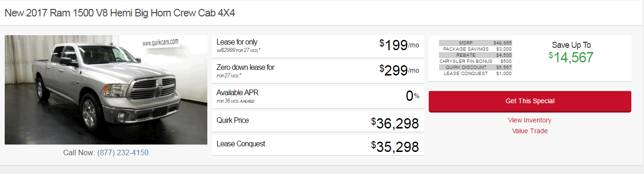Click the Lease Conquest $35,298 row
The height and width of the screenshot is (174, 644).
(318, 145)
